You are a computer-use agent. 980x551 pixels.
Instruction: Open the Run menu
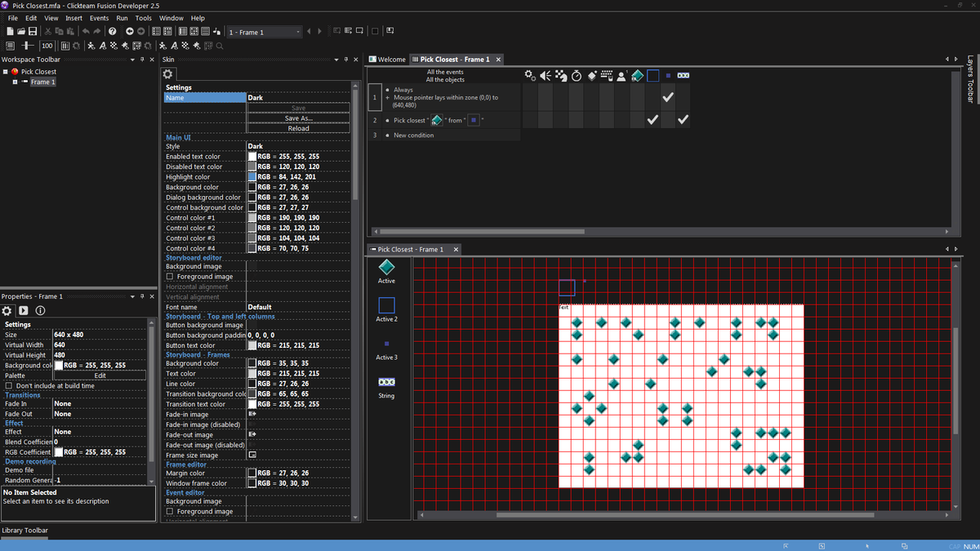(122, 18)
